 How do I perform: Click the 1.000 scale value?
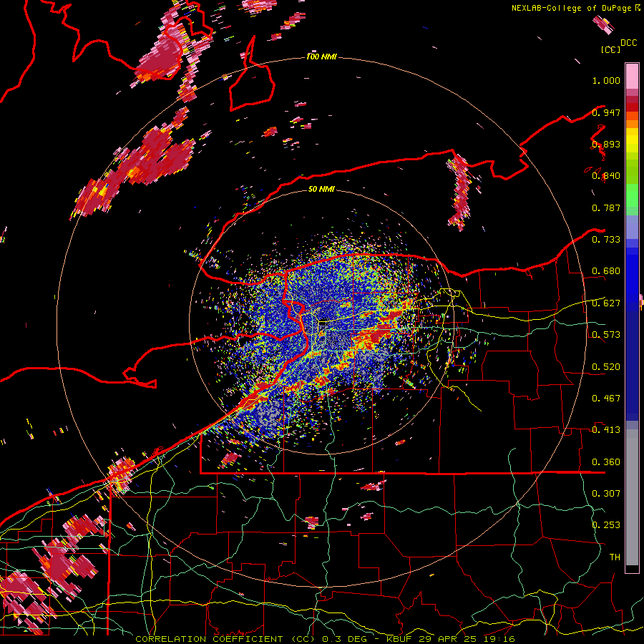click(606, 80)
